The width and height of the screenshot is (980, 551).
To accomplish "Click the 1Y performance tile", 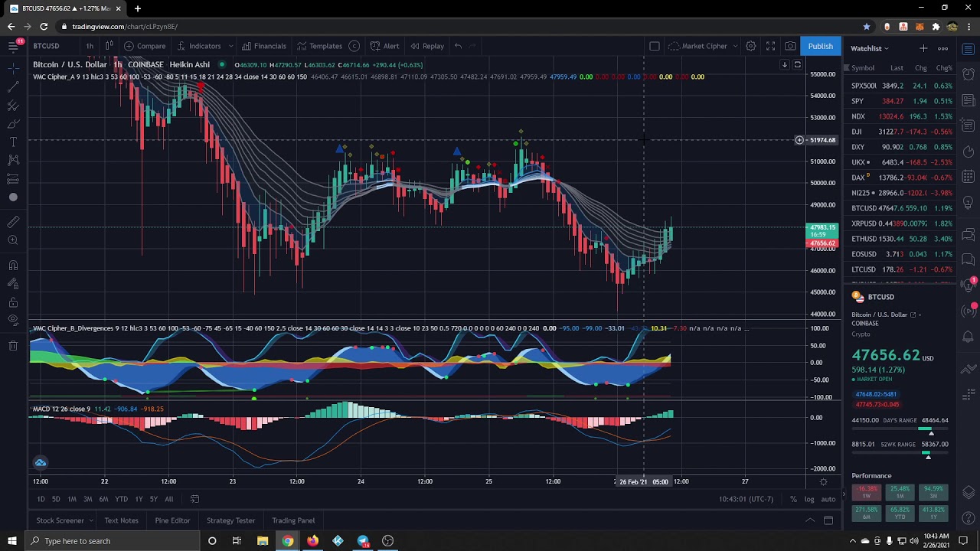I will pyautogui.click(x=933, y=513).
